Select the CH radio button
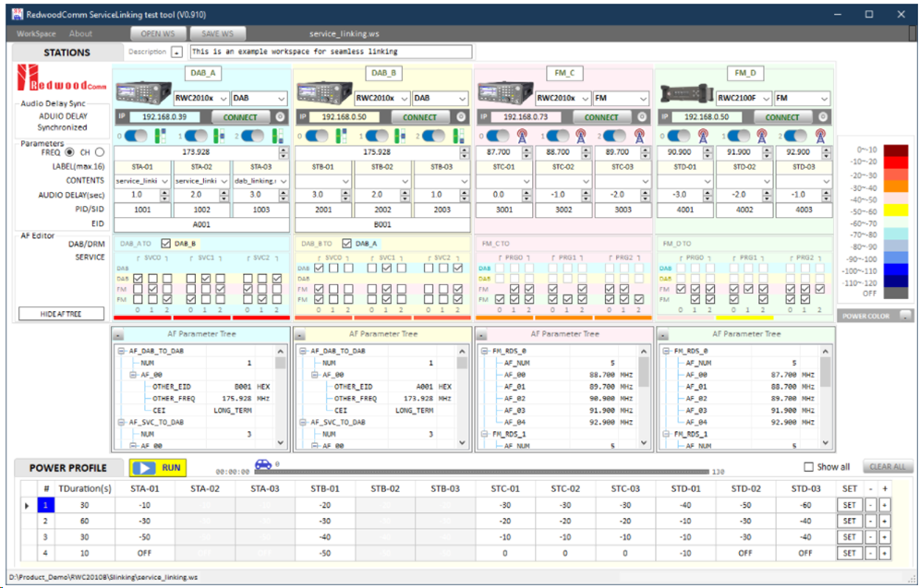The image size is (919, 588). point(100,151)
